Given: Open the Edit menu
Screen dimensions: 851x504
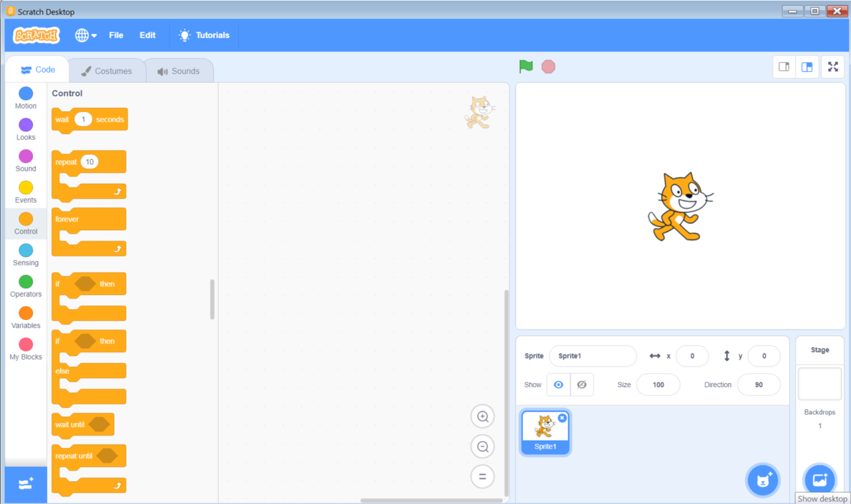Looking at the screenshot, I should [147, 35].
